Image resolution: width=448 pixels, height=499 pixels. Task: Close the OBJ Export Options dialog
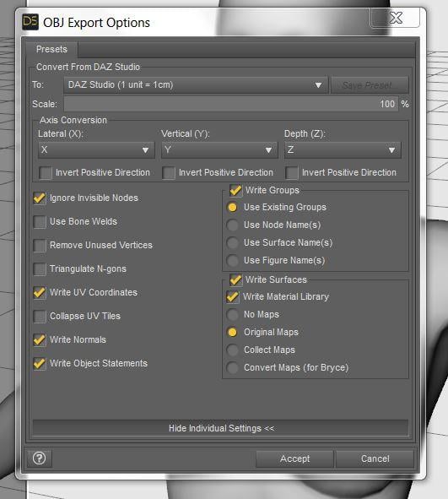pyautogui.click(x=395, y=18)
